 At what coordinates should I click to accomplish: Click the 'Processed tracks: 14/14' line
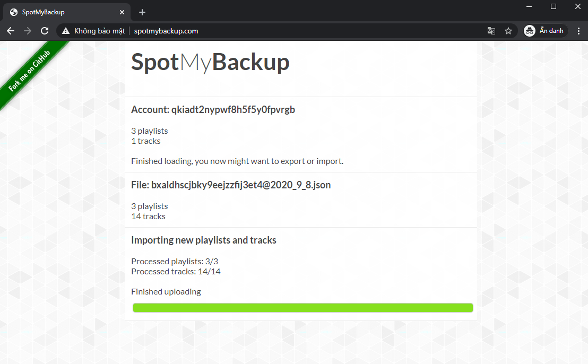[176, 271]
